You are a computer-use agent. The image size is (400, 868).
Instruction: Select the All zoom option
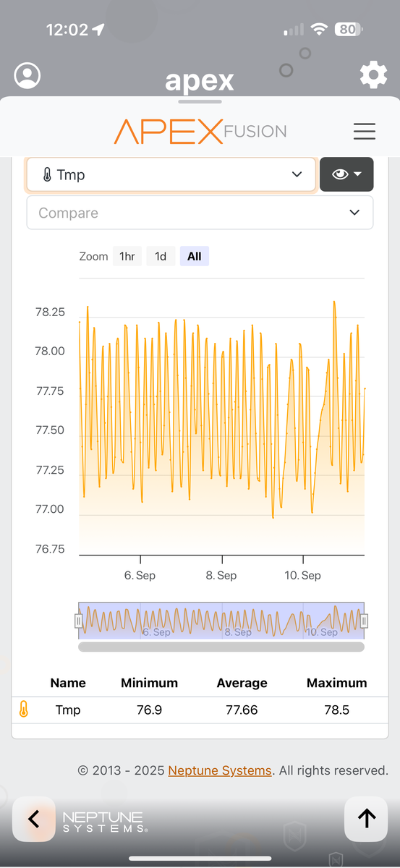195,256
